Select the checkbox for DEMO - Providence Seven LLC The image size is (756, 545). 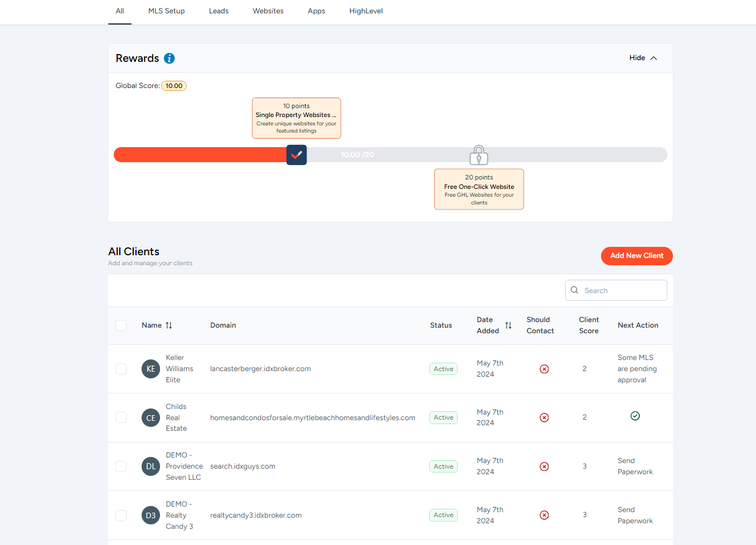(121, 466)
